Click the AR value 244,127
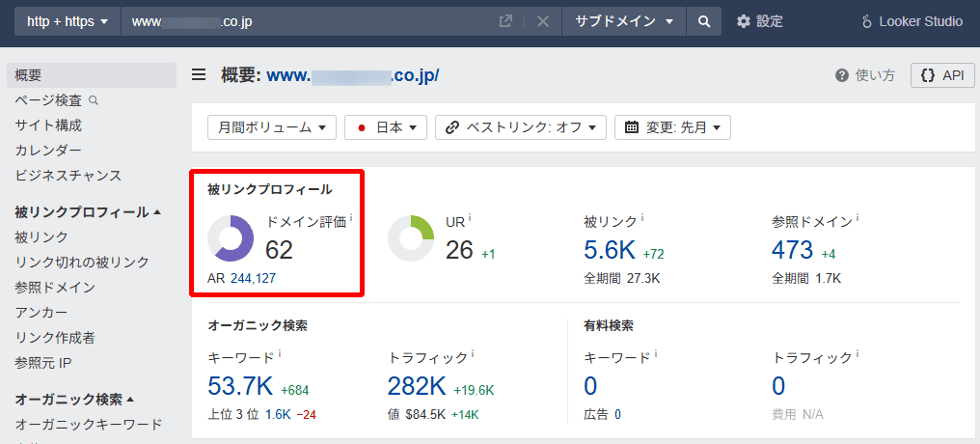This screenshot has width=980, height=444. coord(253,278)
